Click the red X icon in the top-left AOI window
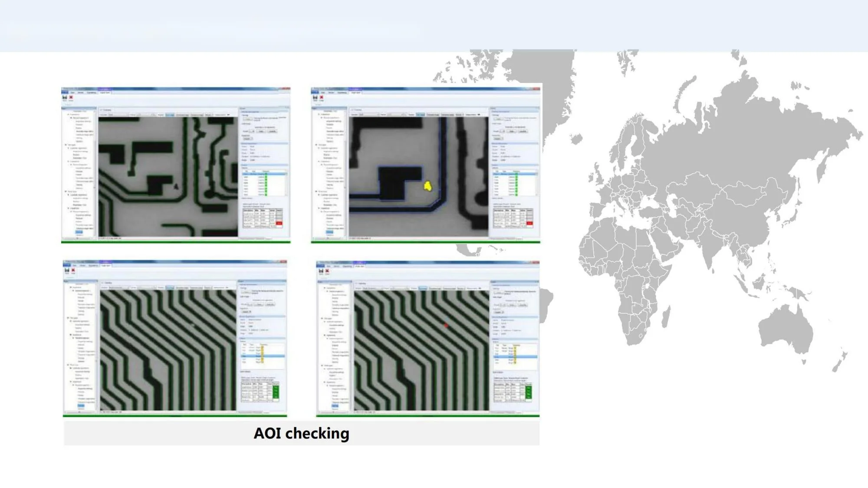This screenshot has height=488, width=868. [71, 98]
